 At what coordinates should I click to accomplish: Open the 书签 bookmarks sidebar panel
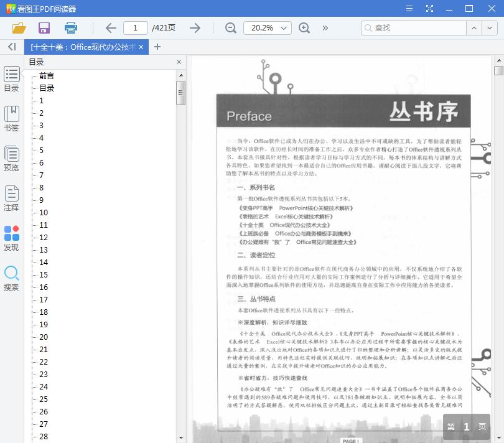[12, 119]
